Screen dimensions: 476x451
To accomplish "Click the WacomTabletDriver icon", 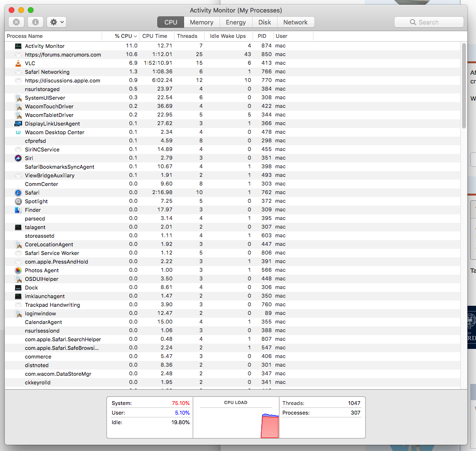I will (18, 116).
